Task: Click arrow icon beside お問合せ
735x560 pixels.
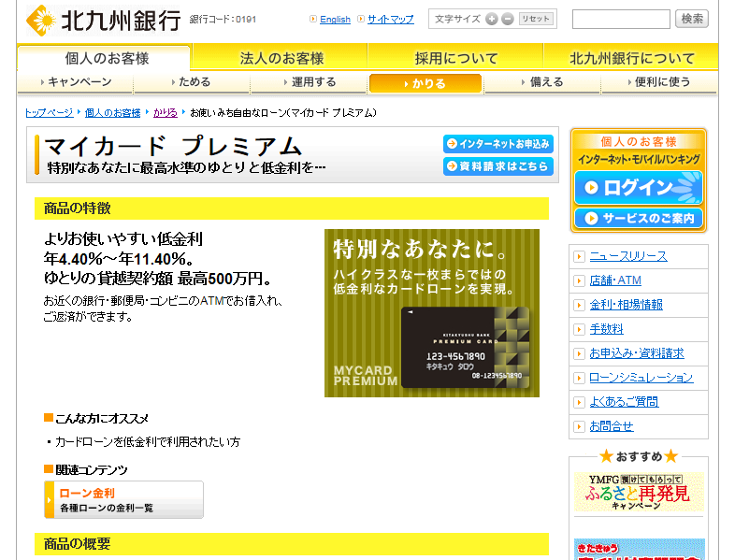Action: coord(579,426)
